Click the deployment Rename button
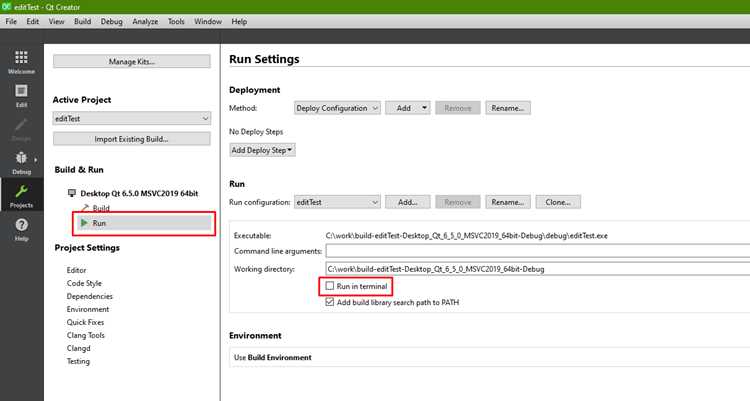This screenshot has height=401, width=750. 508,108
